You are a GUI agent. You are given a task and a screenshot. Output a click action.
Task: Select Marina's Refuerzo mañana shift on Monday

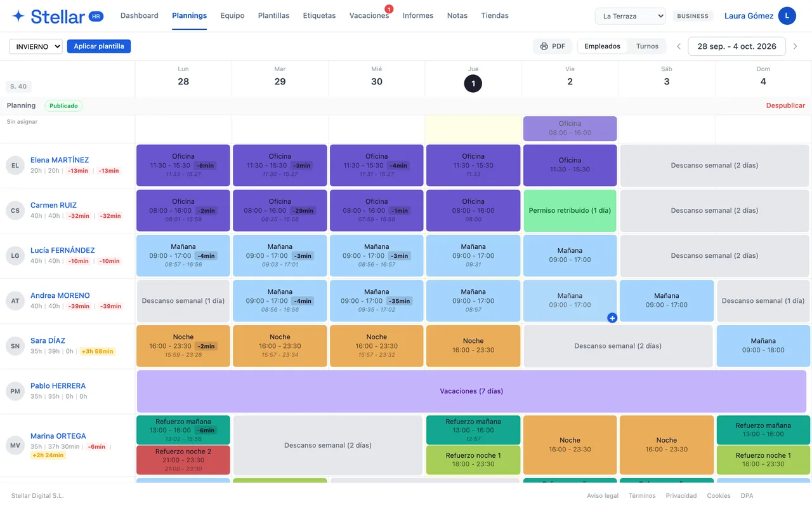(x=183, y=430)
